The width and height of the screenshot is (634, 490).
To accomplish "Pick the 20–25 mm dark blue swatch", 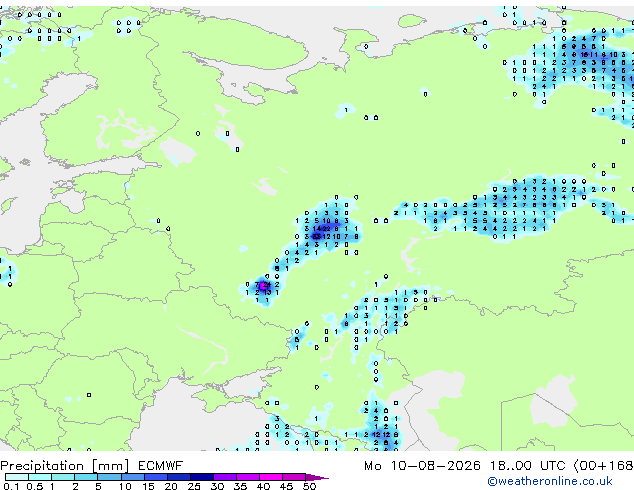I will pyautogui.click(x=178, y=477).
